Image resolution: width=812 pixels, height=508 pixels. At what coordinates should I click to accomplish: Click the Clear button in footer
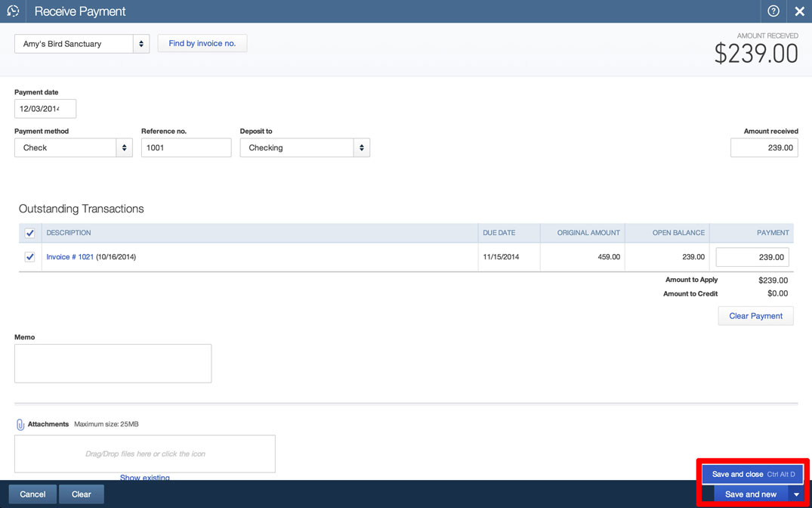pyautogui.click(x=82, y=494)
